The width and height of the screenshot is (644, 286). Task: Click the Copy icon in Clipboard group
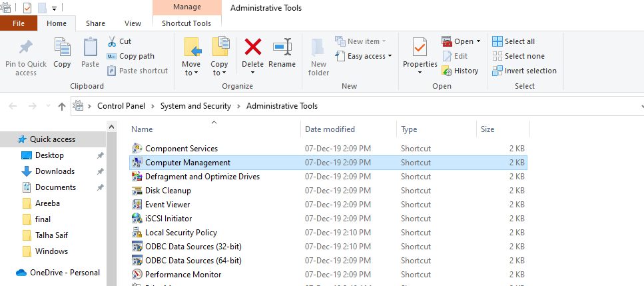tap(62, 47)
